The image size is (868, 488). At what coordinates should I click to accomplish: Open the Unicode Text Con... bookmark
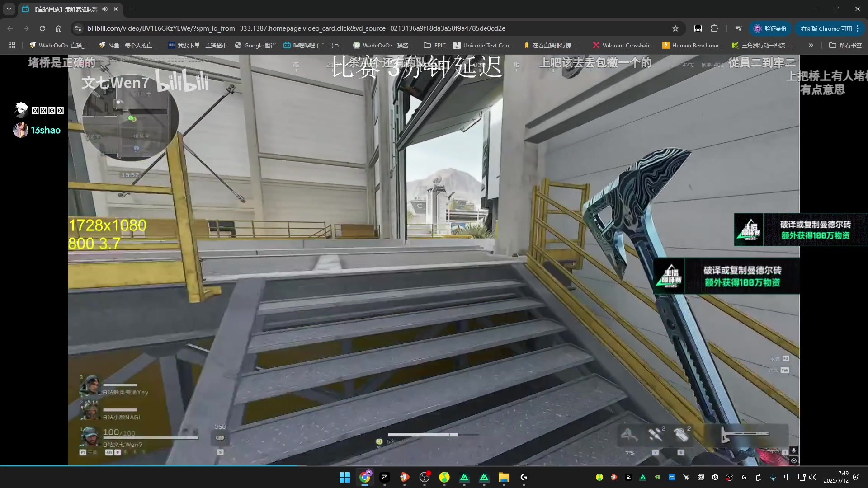point(484,45)
